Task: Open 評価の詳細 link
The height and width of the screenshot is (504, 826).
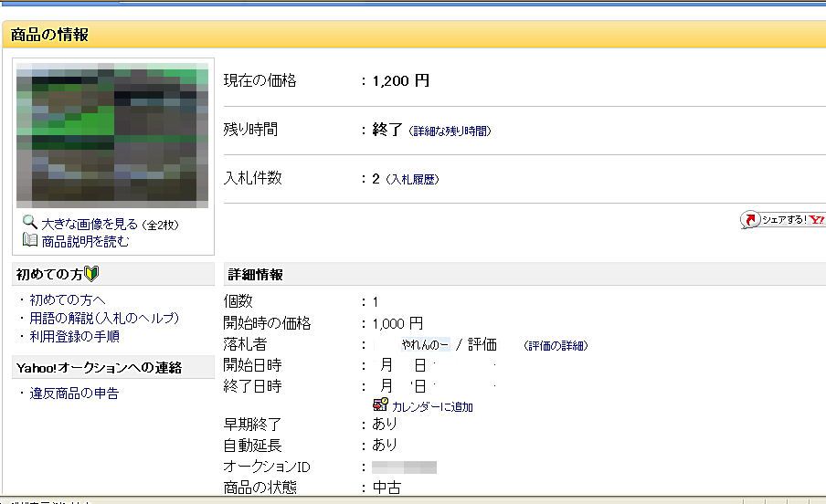Action: (556, 345)
